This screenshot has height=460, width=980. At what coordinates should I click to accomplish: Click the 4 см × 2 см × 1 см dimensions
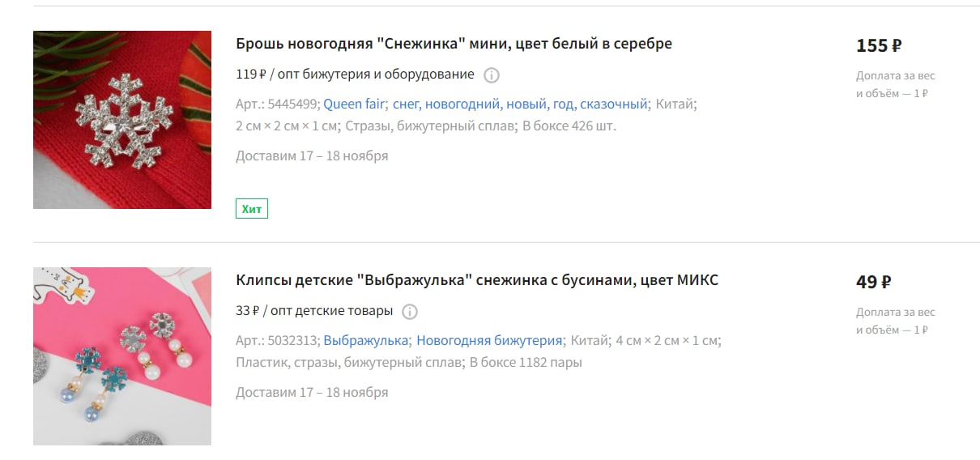tap(667, 340)
